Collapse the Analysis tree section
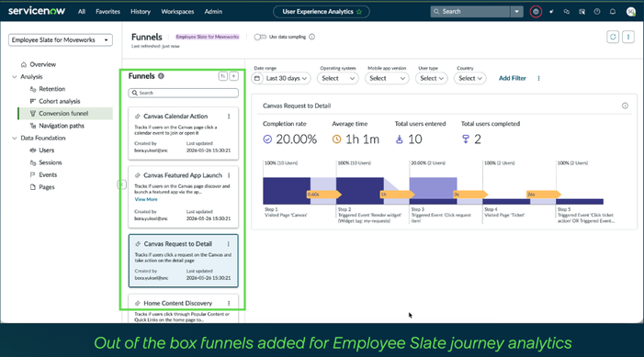The width and height of the screenshot is (644, 357). coord(15,77)
